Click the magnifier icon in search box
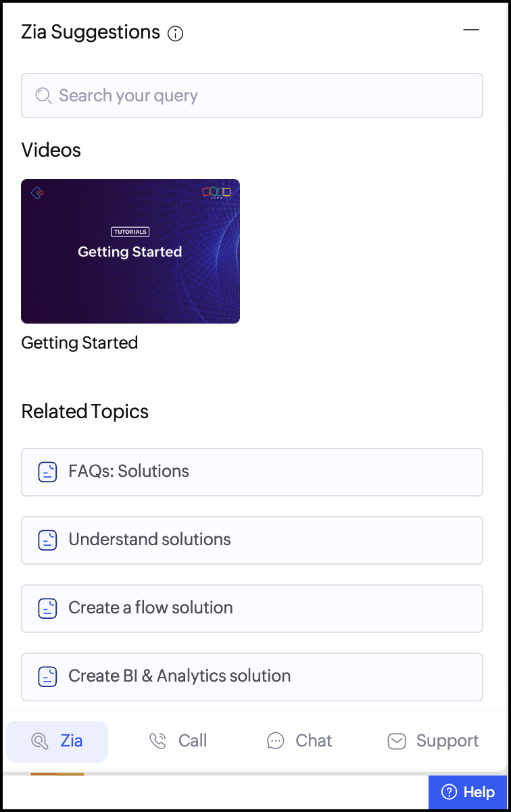Screen dimensions: 511x812 43,96
